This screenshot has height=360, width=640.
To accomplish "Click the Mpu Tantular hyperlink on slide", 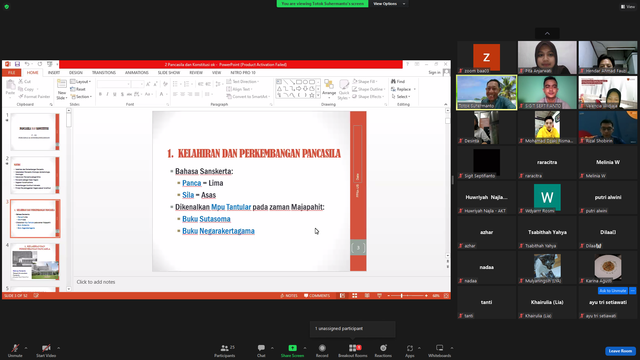I will [231, 207].
